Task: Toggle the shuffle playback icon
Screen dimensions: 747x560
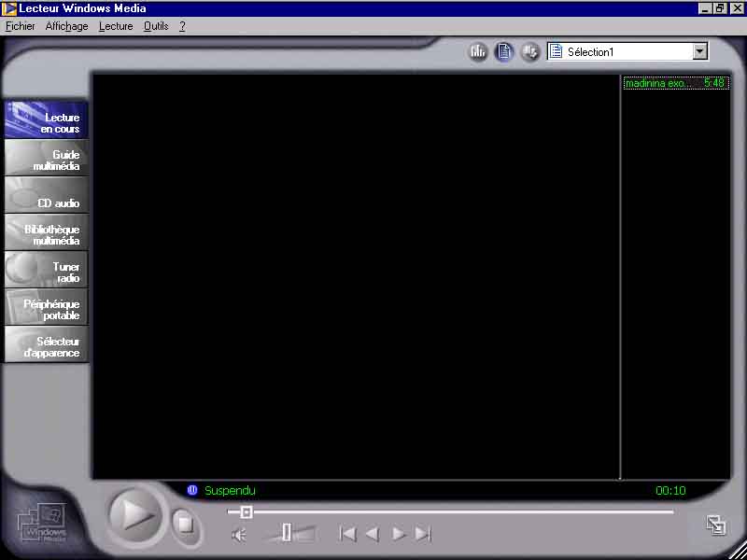Action: pos(529,51)
